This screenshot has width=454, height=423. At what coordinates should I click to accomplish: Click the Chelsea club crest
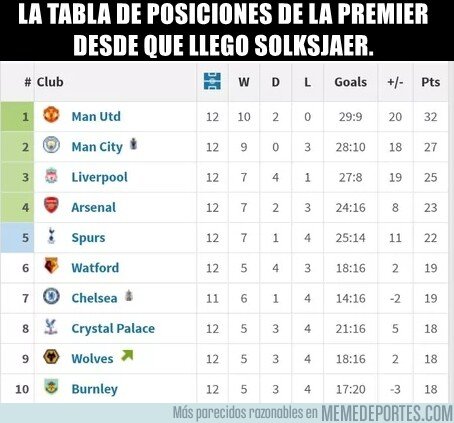pos(51,296)
